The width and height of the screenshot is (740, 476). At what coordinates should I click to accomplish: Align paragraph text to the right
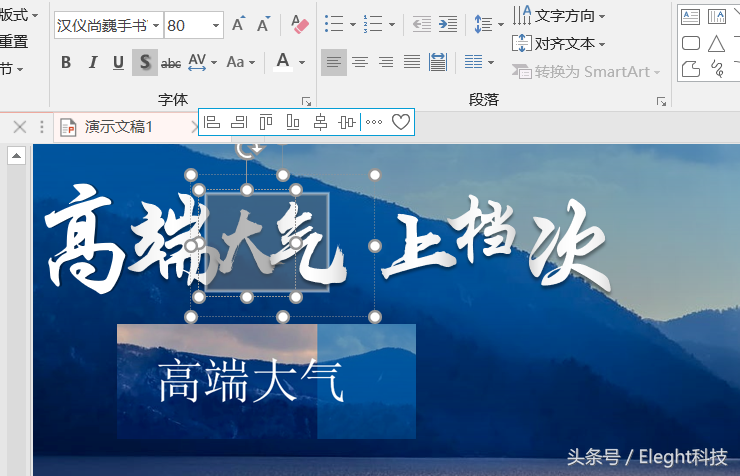(386, 62)
